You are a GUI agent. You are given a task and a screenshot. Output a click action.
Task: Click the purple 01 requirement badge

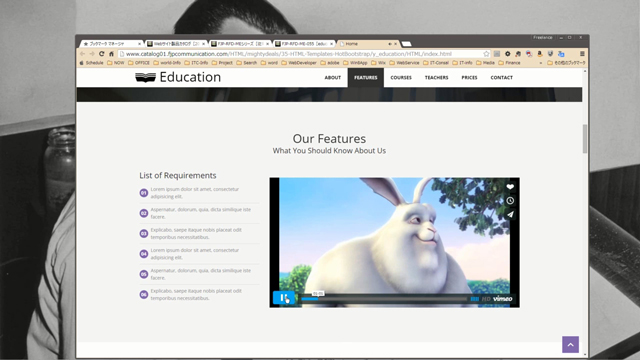(x=144, y=193)
